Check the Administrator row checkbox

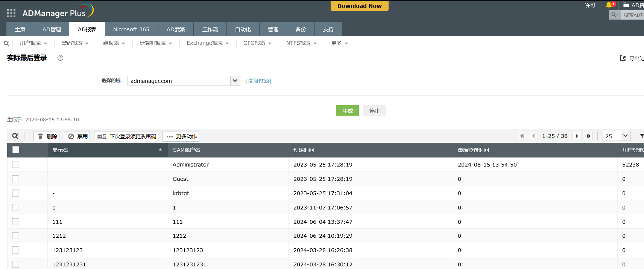pyautogui.click(x=15, y=165)
